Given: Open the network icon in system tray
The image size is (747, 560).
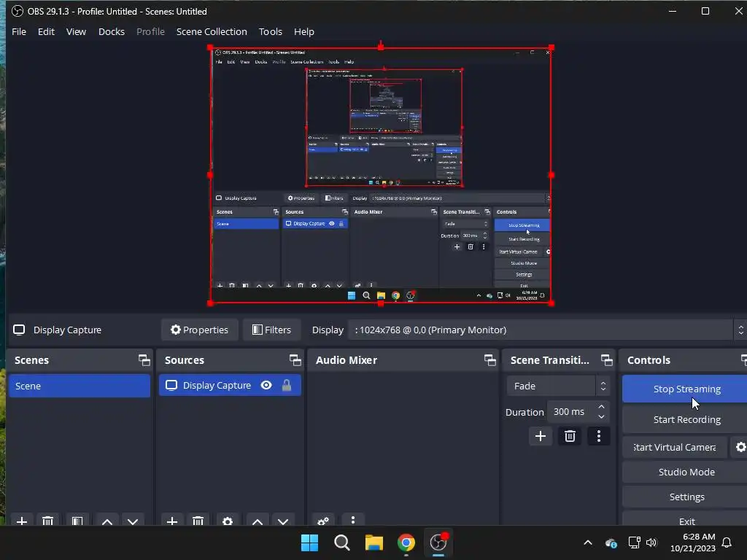Looking at the screenshot, I should (634, 542).
